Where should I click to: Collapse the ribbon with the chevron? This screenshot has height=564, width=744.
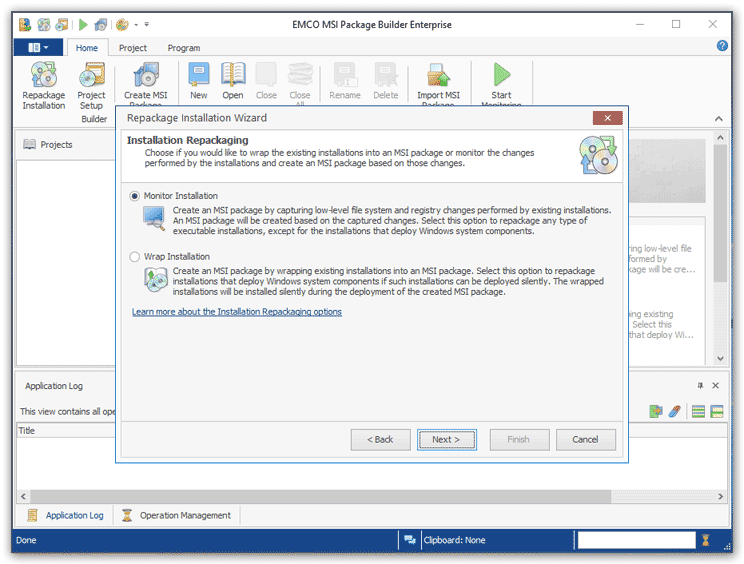coord(719,119)
